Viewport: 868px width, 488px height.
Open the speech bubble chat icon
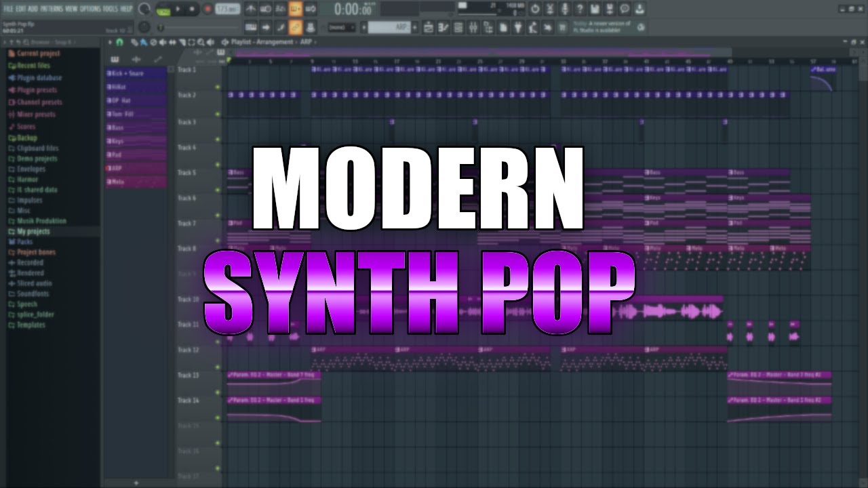click(625, 9)
